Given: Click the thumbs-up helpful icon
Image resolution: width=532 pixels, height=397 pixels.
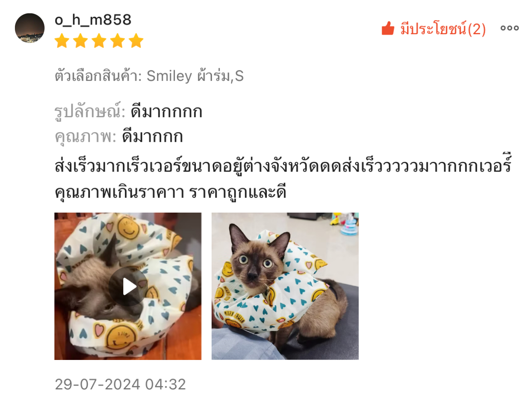Looking at the screenshot, I should (x=388, y=28).
